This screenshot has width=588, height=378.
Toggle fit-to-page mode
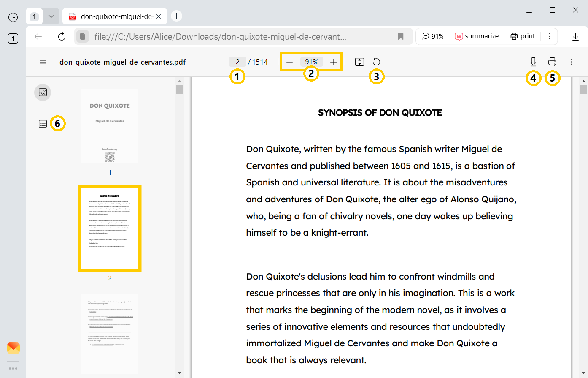click(359, 62)
